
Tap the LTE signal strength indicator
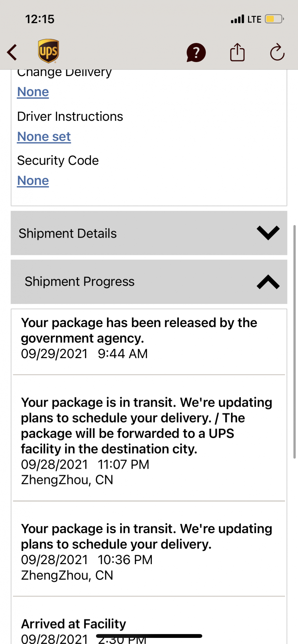click(x=246, y=19)
